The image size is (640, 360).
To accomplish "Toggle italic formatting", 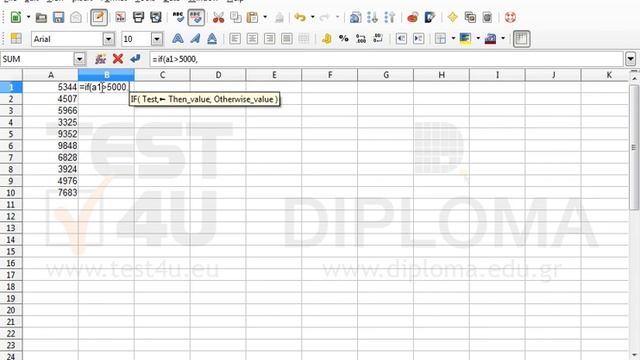I will coord(195,39).
